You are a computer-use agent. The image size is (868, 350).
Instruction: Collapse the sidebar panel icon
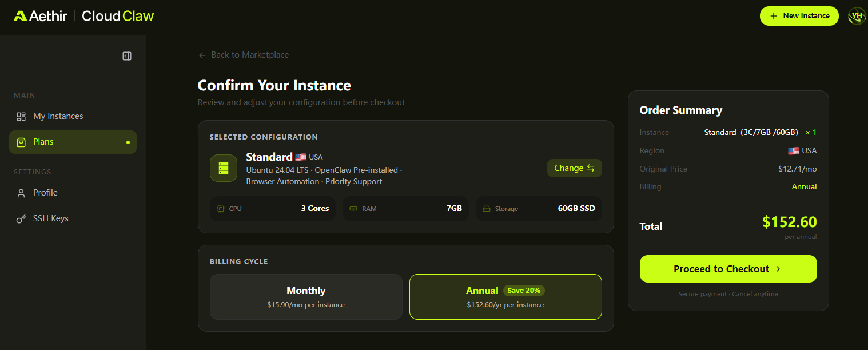(x=127, y=56)
